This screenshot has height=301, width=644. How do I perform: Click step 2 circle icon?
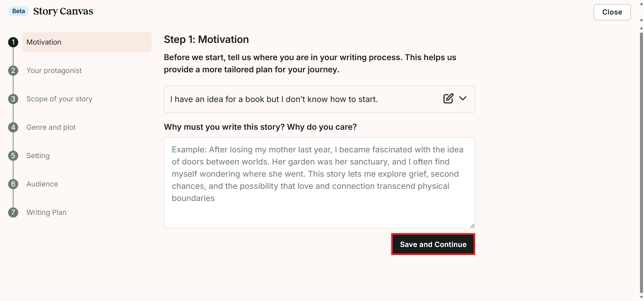click(x=13, y=71)
